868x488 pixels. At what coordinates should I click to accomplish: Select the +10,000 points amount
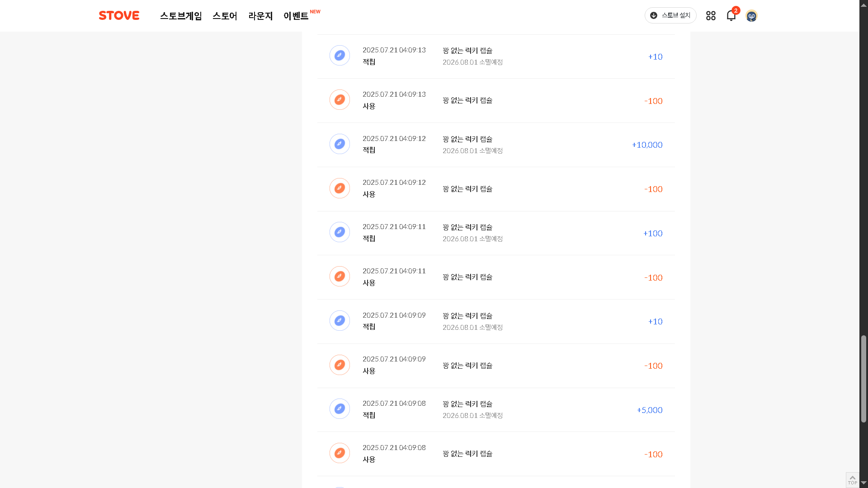pyautogui.click(x=647, y=145)
